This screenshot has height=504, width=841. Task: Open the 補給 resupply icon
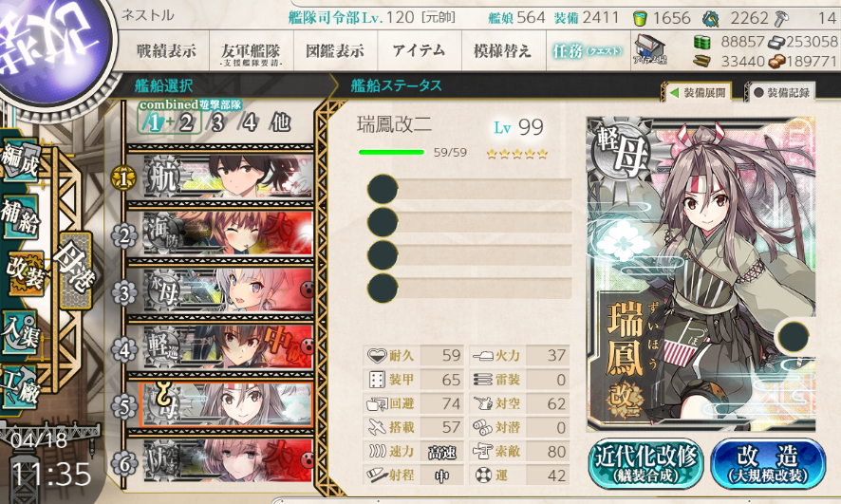pos(20,216)
